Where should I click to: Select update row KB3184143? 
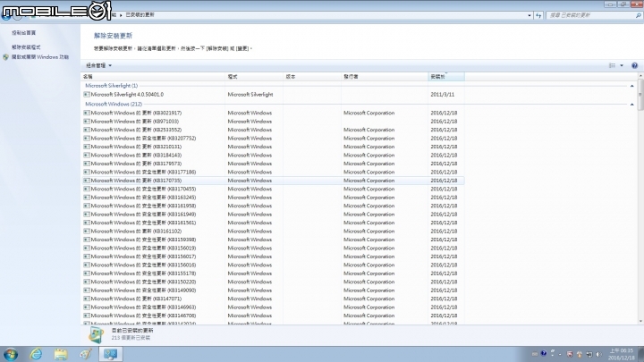(273, 156)
